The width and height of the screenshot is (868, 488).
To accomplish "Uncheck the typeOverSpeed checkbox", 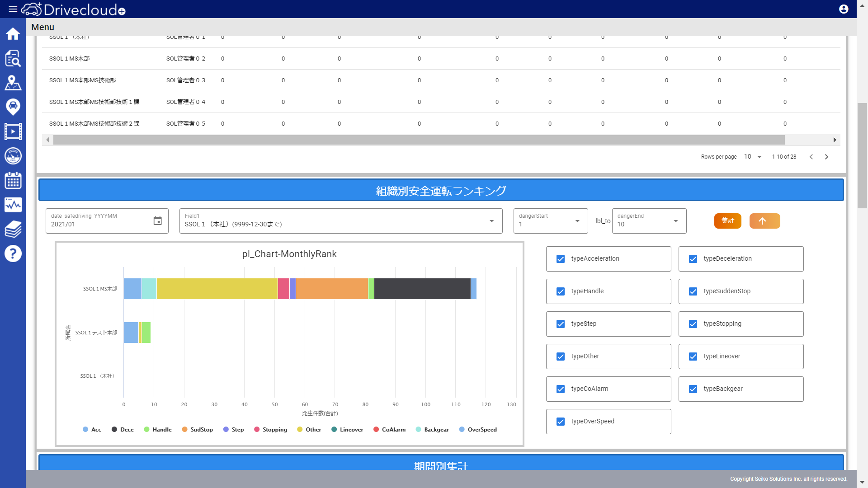I will pyautogui.click(x=561, y=422).
